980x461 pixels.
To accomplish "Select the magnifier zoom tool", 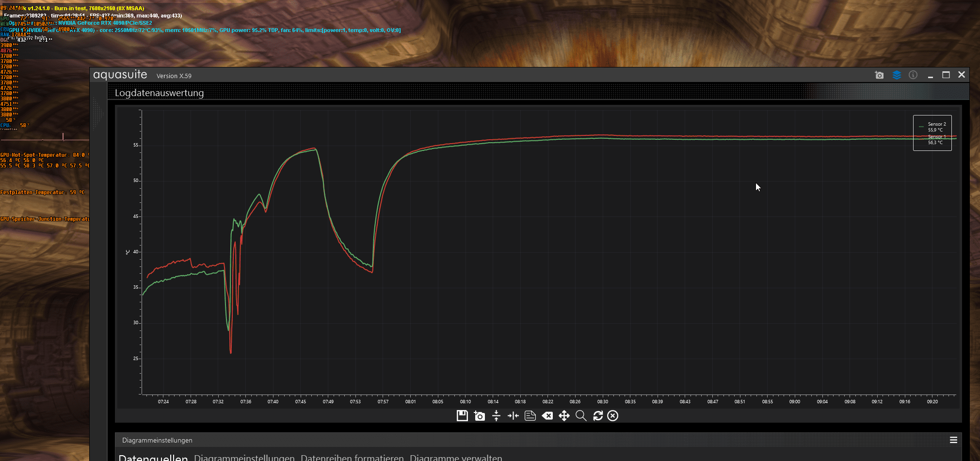I will click(581, 416).
